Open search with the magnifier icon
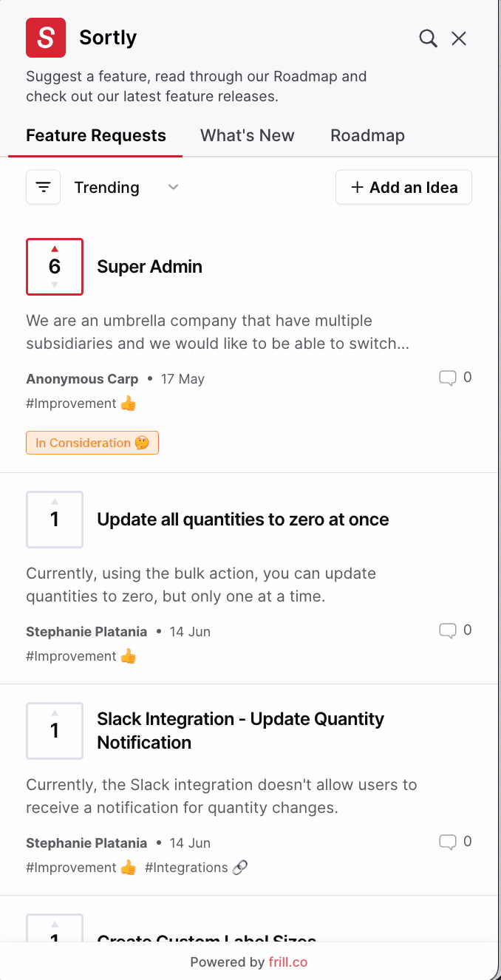501x980 pixels. pos(428,38)
